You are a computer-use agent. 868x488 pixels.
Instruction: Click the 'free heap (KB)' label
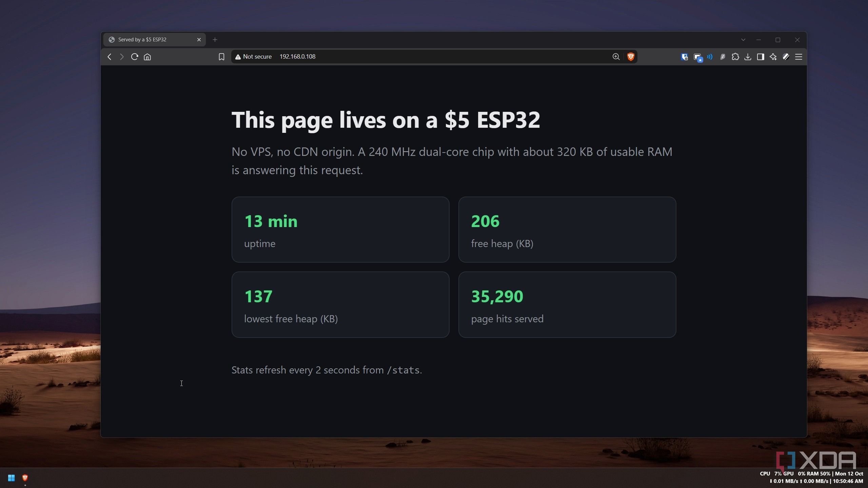tap(502, 244)
